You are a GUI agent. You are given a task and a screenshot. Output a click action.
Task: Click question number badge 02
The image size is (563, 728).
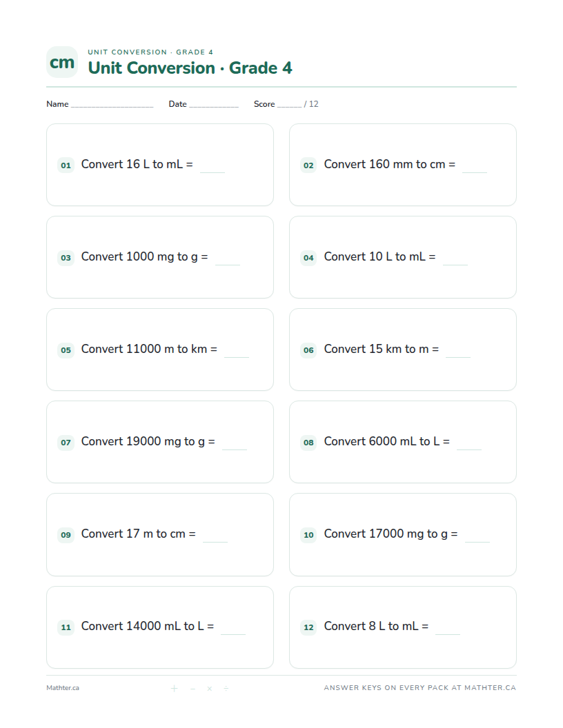tap(308, 165)
